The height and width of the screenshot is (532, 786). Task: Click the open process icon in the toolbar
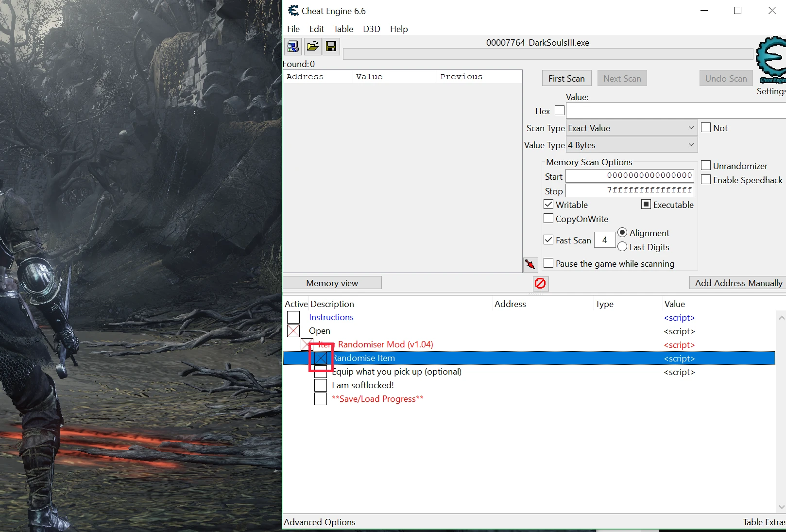[x=293, y=46]
